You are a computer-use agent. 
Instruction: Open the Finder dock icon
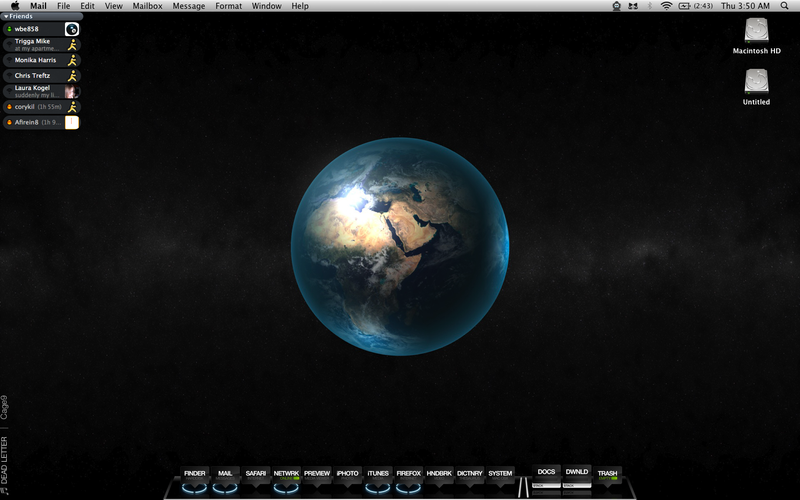[x=194, y=474]
